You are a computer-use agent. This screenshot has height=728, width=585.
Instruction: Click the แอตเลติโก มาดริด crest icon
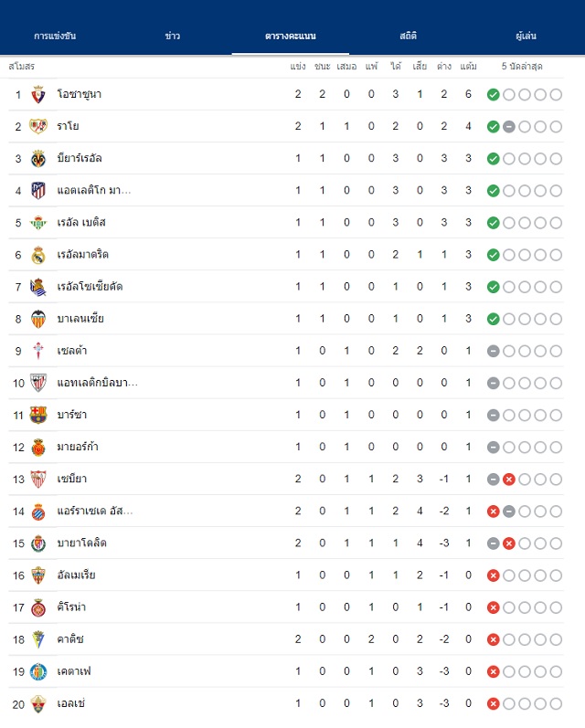click(x=38, y=190)
